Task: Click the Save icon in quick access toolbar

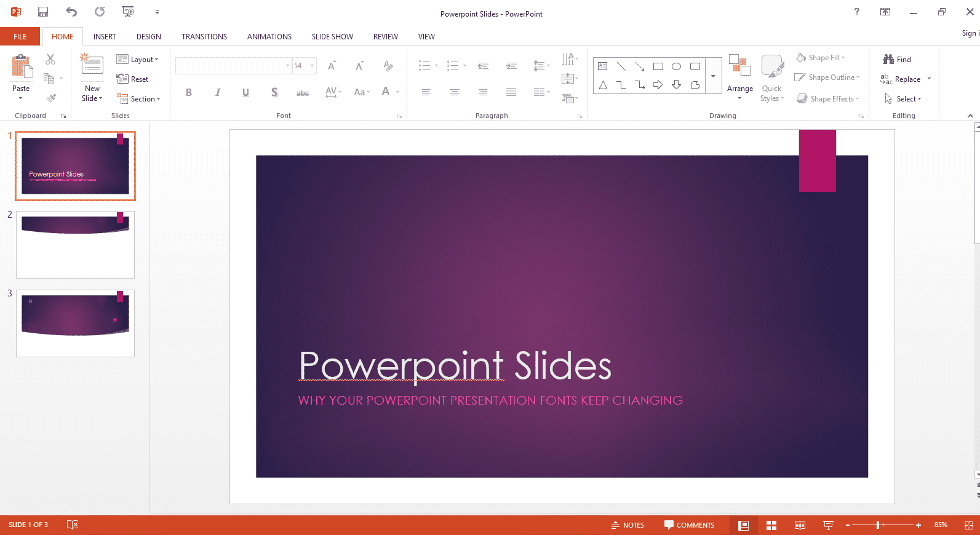Action: (x=43, y=12)
